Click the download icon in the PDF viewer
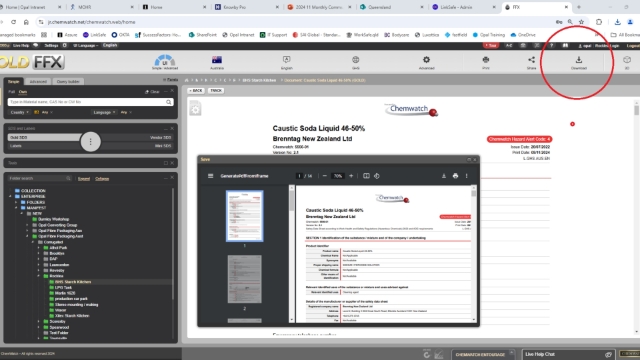 tap(444, 176)
